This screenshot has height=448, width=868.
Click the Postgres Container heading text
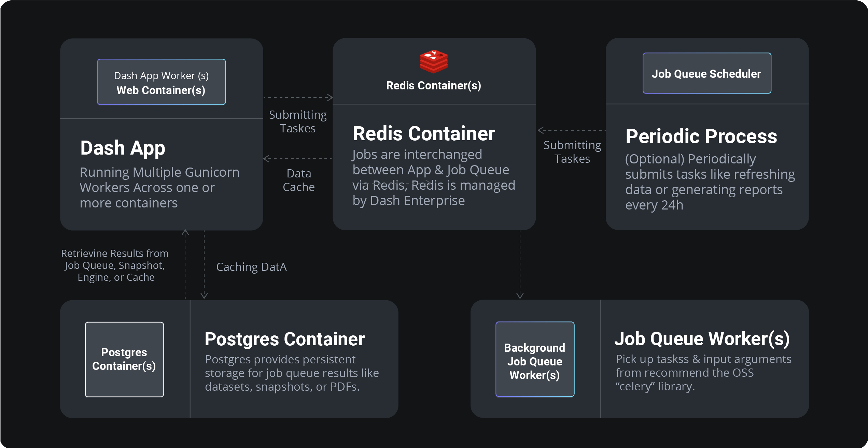pos(284,339)
